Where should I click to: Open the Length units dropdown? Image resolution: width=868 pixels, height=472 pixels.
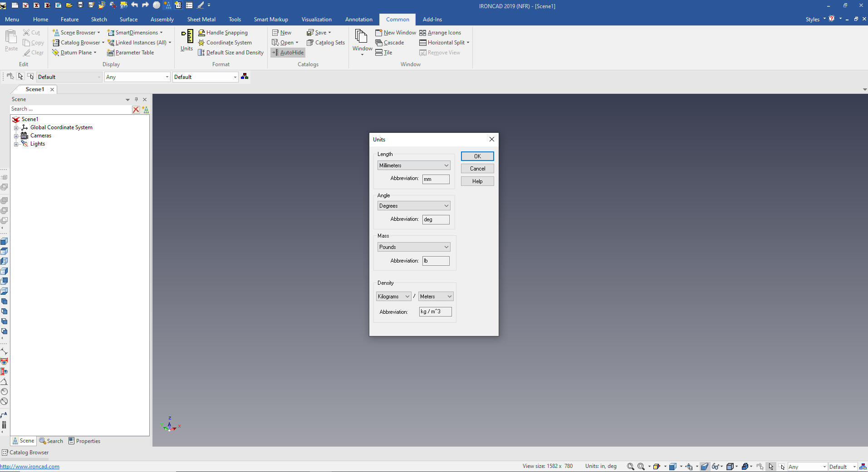coord(413,165)
